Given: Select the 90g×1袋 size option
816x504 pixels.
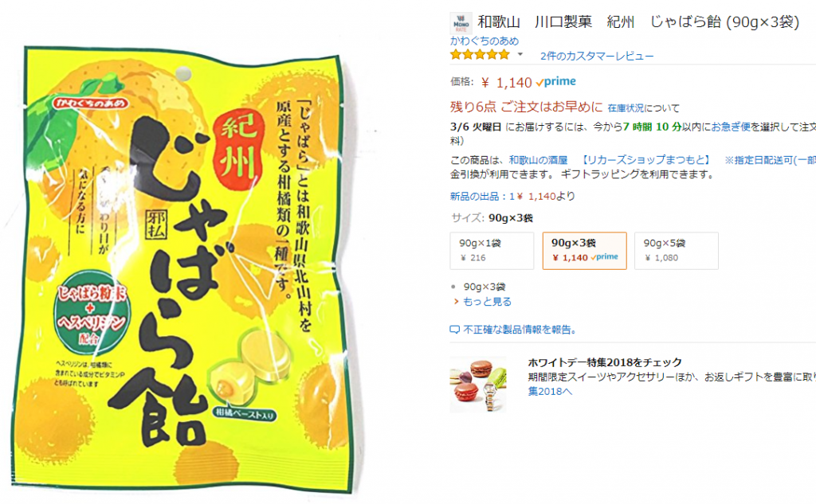Looking at the screenshot, I should coord(492,251).
